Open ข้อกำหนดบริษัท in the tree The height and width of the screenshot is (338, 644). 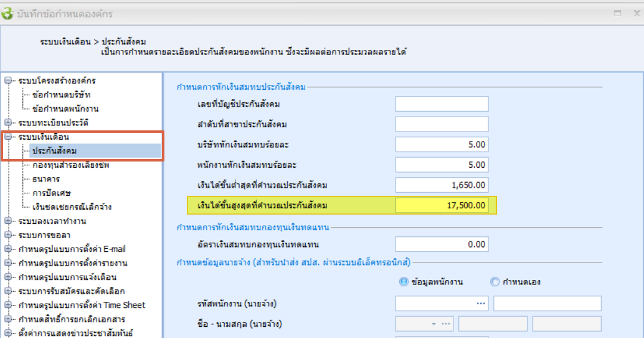[x=61, y=95]
